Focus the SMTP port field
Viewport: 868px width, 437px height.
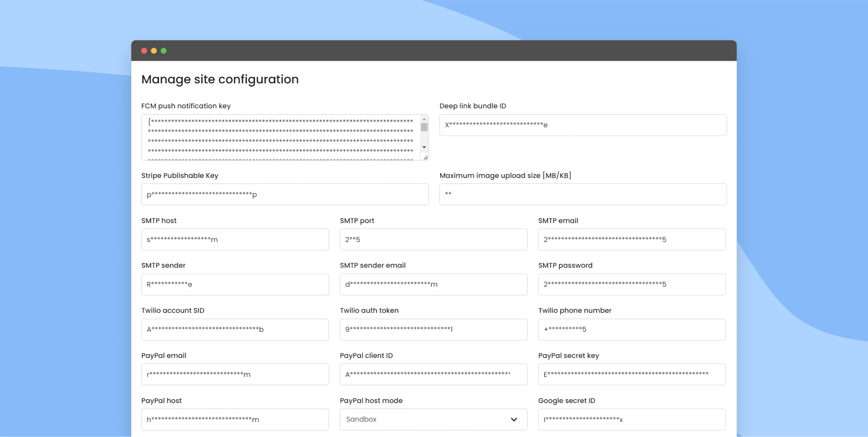tap(433, 240)
